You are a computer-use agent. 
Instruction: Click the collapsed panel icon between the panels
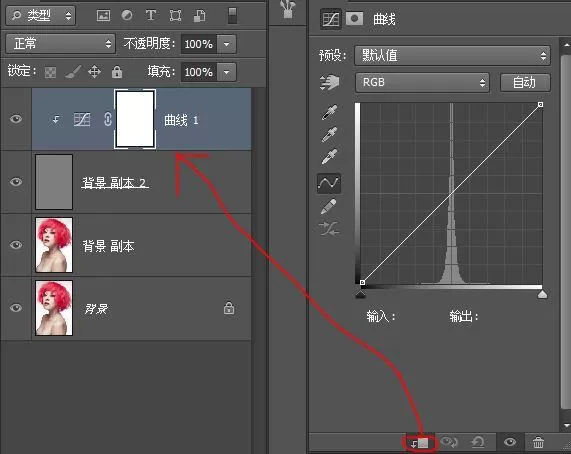(x=288, y=9)
